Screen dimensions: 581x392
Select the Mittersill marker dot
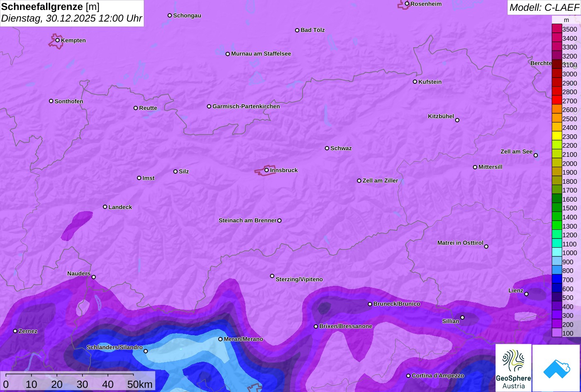[475, 167]
